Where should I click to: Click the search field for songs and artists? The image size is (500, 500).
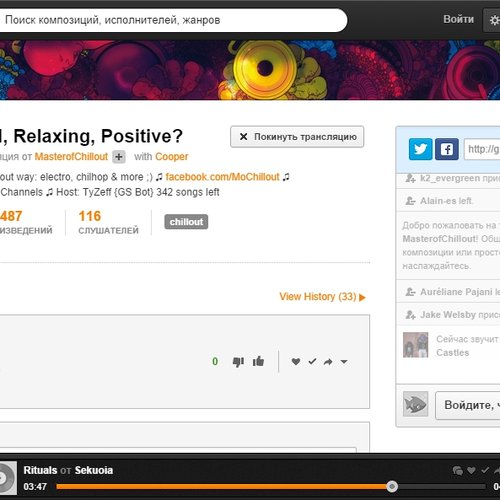pos(172,20)
